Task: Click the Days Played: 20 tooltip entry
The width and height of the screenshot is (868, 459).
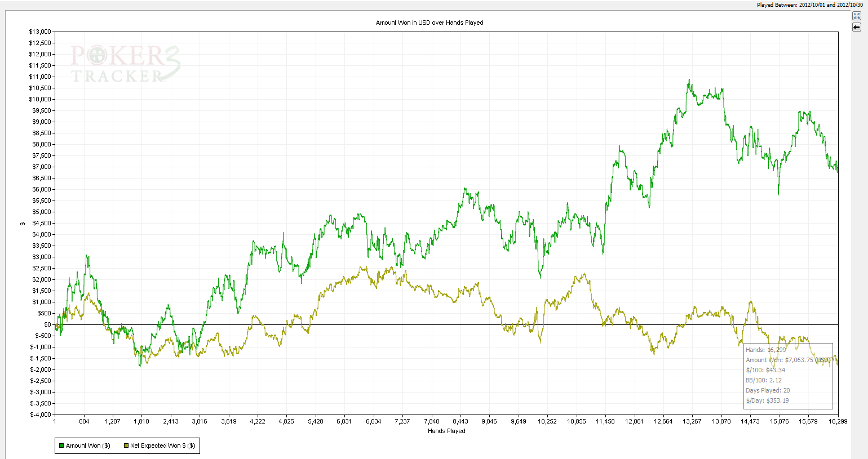Action: click(768, 390)
